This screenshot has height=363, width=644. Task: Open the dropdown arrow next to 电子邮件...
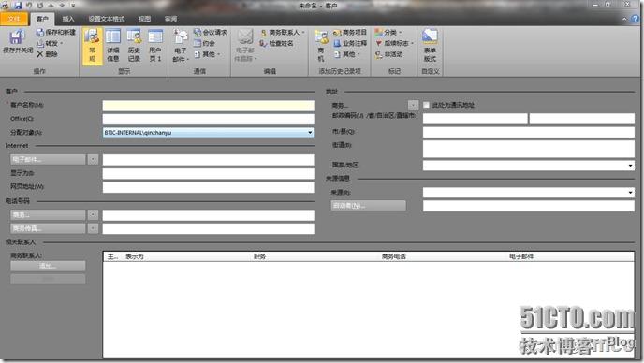[x=94, y=159]
